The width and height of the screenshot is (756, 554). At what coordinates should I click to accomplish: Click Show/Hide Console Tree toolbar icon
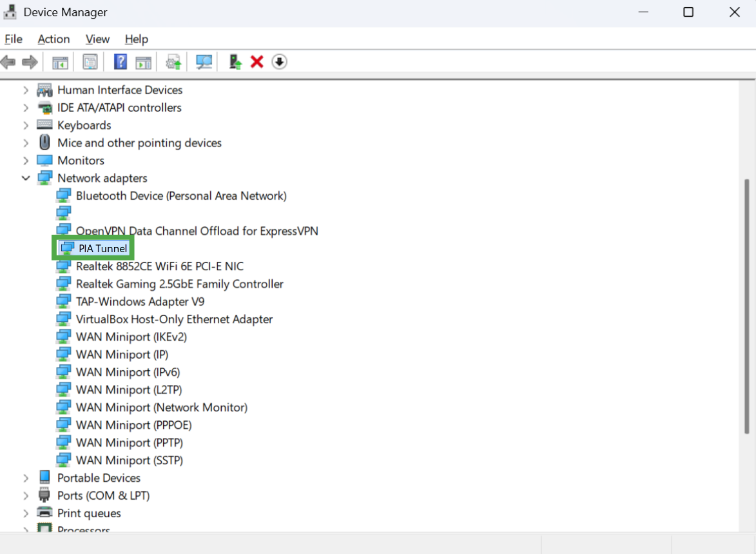tap(61, 63)
